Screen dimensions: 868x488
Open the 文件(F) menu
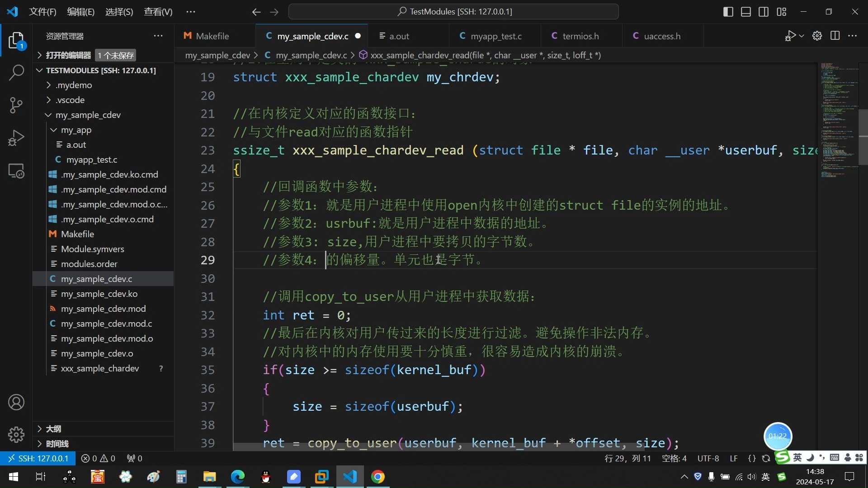click(x=42, y=12)
